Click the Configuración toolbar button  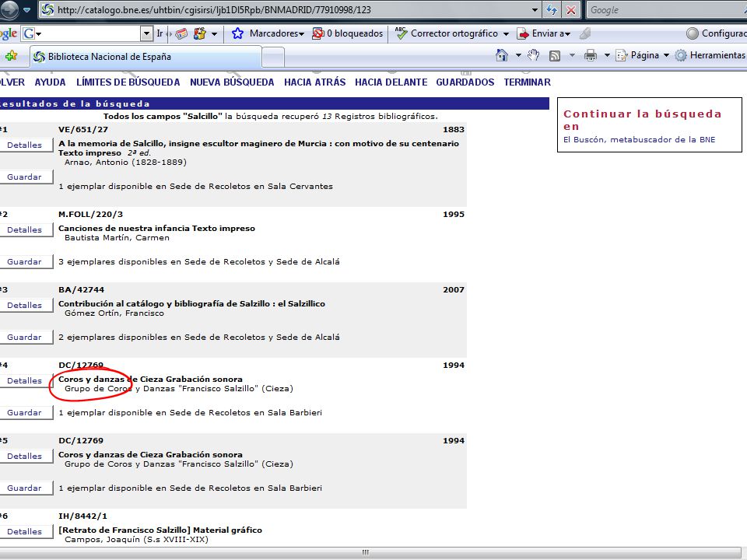(x=716, y=33)
